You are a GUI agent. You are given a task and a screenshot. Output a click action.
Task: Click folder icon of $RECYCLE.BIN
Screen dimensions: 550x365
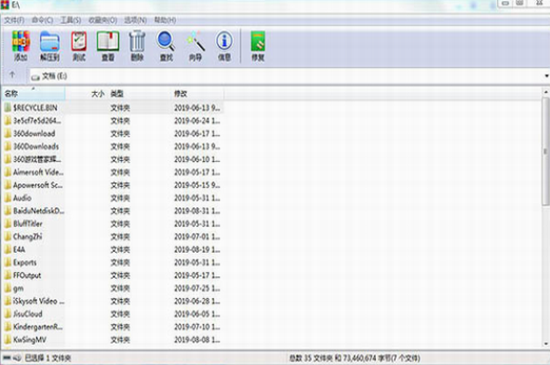coord(8,107)
